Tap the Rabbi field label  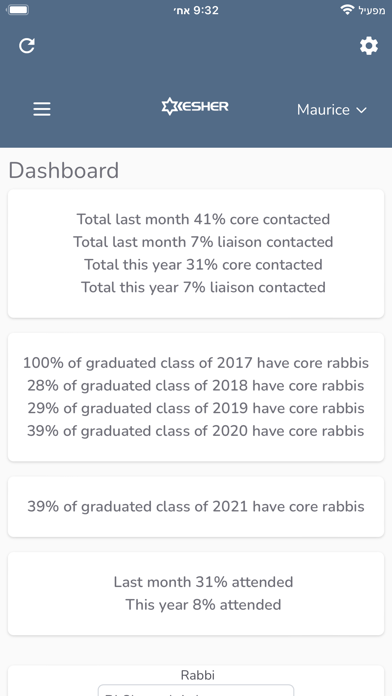click(x=198, y=675)
